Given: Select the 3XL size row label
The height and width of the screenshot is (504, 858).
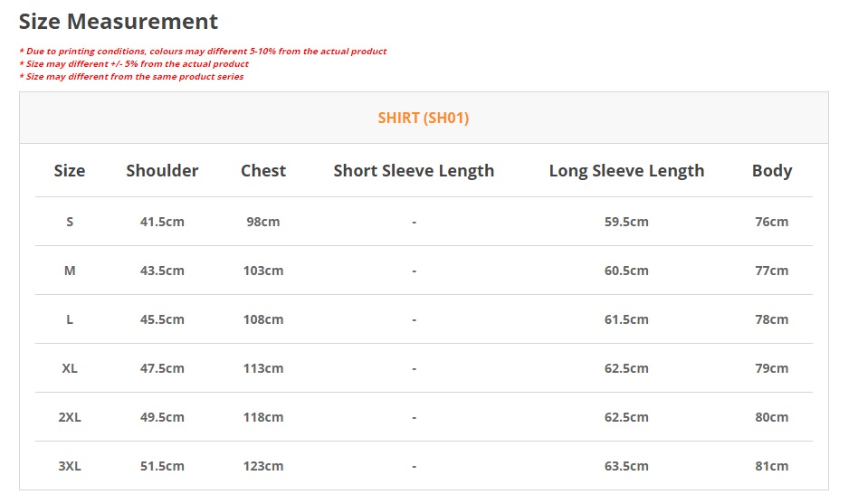Looking at the screenshot, I should (70, 466).
